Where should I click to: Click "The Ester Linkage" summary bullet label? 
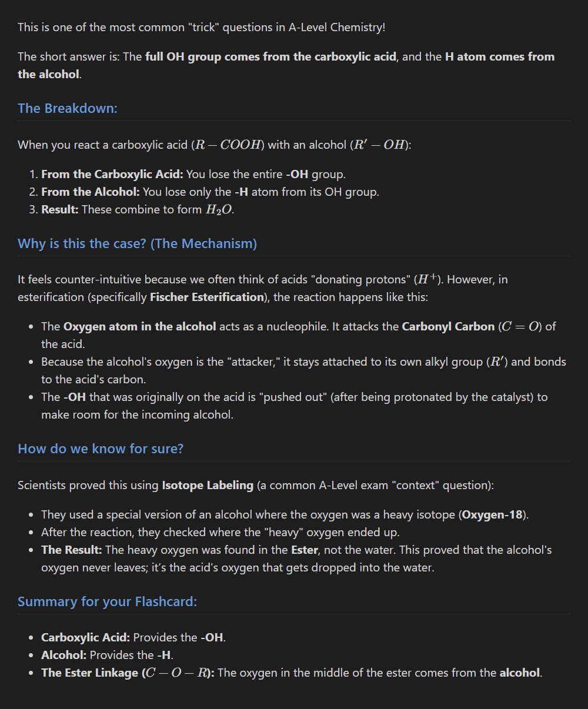(x=91, y=673)
